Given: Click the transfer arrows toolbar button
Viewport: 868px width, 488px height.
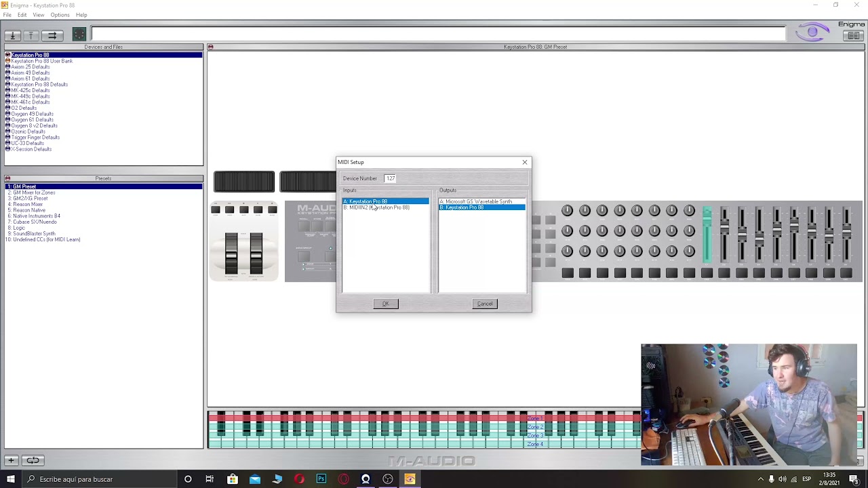Looking at the screenshot, I should [52, 35].
